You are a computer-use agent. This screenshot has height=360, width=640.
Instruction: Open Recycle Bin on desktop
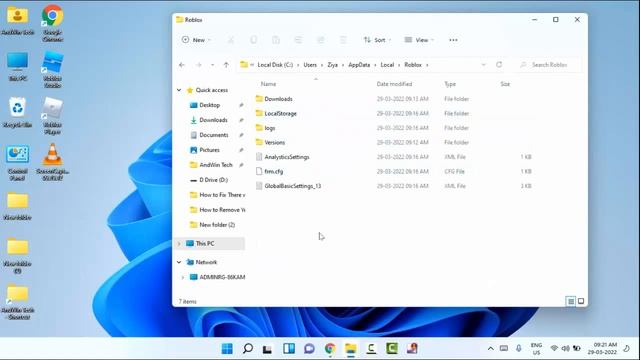tap(17, 112)
